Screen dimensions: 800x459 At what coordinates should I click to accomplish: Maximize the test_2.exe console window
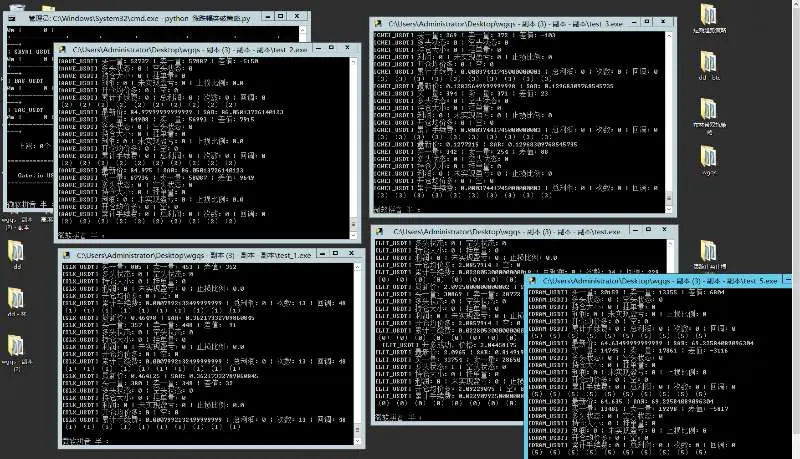[332, 48]
